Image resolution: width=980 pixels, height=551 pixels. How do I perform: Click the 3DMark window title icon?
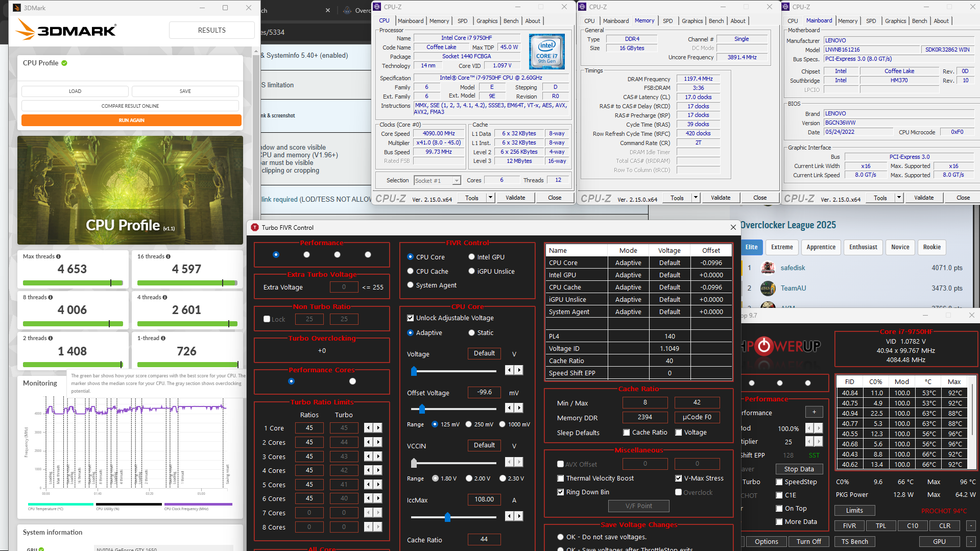17,8
